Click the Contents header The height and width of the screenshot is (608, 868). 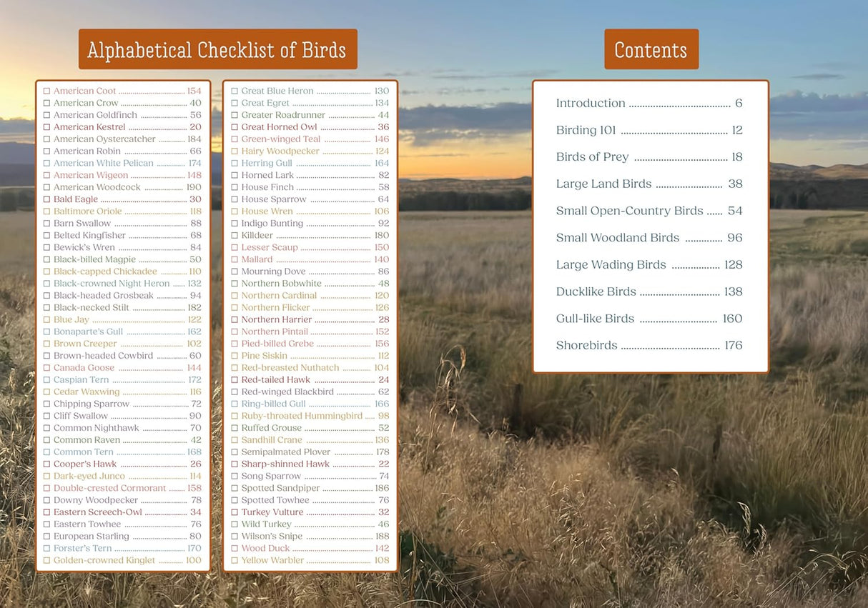coord(651,49)
